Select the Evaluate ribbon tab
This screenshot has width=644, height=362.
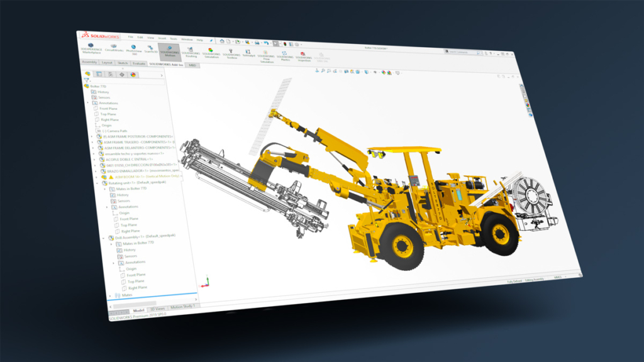pos(138,63)
